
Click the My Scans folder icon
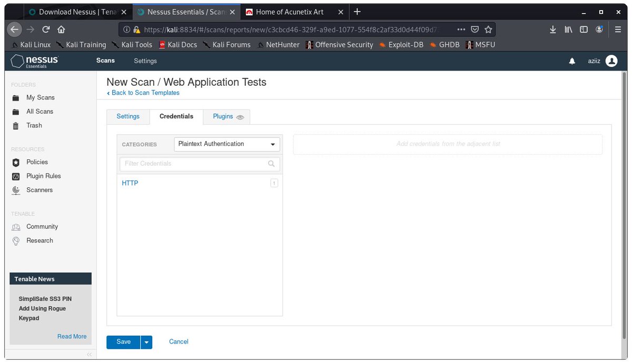tap(16, 98)
